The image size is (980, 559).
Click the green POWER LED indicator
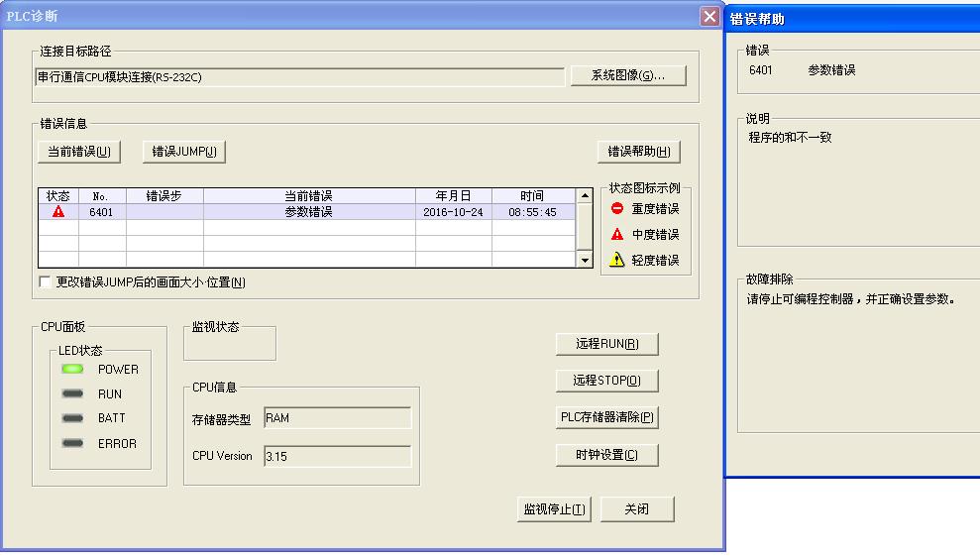pos(72,370)
